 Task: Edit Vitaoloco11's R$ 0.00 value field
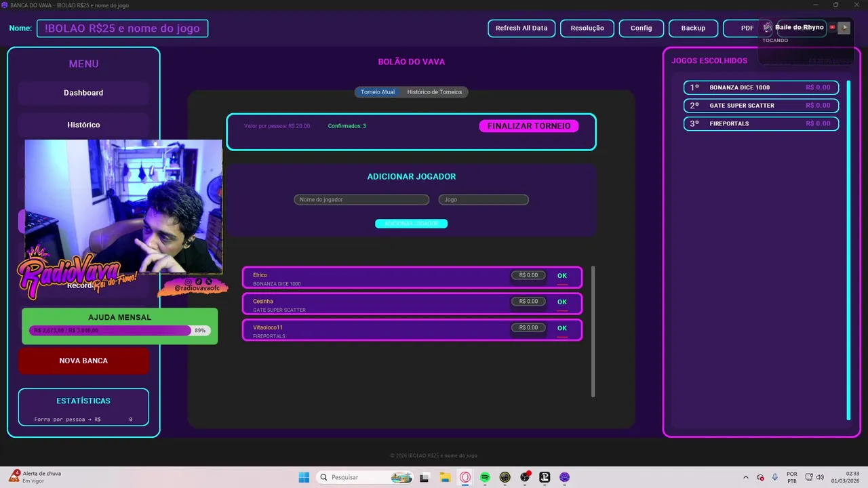[x=528, y=327]
